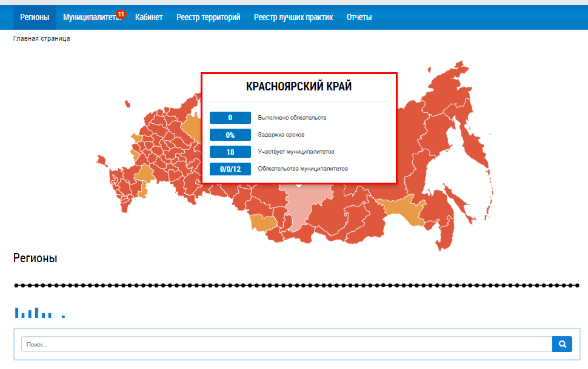The height and width of the screenshot is (369, 588).
Task: Click the 18 Участвует муниципалитетов value badge
Action: (230, 152)
